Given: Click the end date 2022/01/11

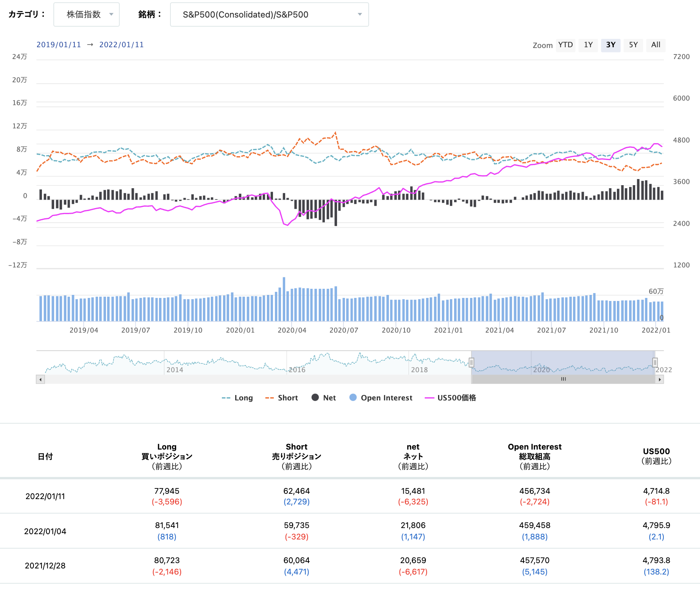Looking at the screenshot, I should click(122, 45).
